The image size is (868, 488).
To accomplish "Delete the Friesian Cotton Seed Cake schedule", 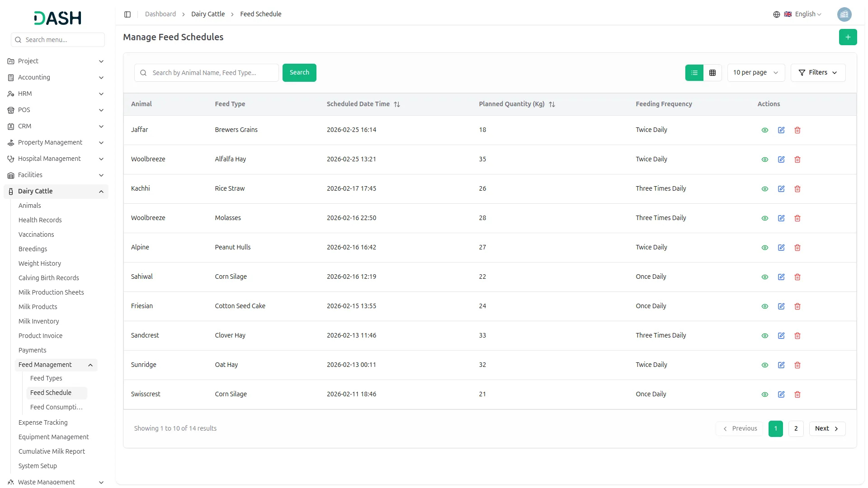I will (797, 306).
